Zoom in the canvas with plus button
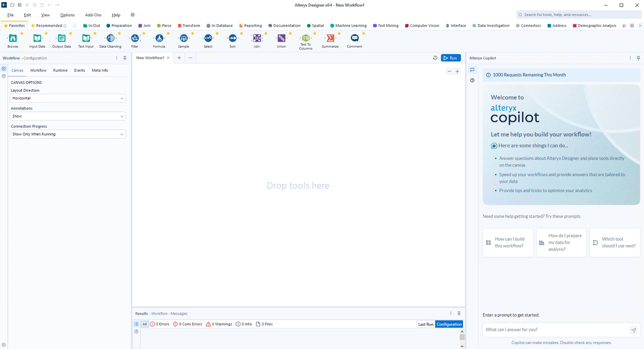The width and height of the screenshot is (644, 349). [457, 71]
